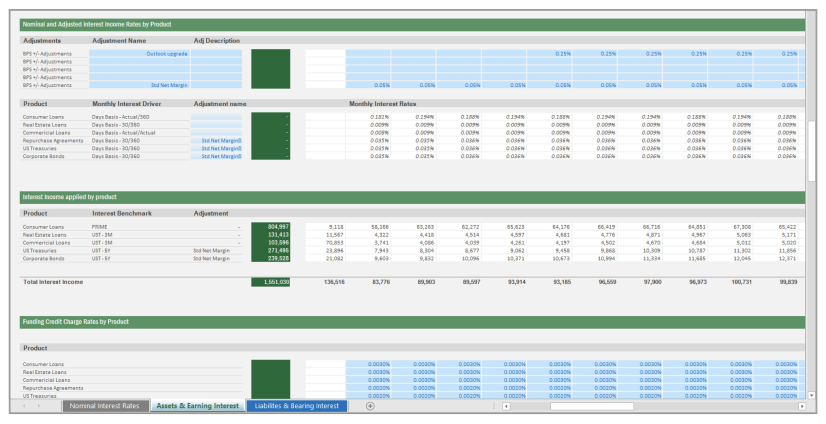Select the Adjustments column heading
826x424 pixels.
pyautogui.click(x=42, y=41)
